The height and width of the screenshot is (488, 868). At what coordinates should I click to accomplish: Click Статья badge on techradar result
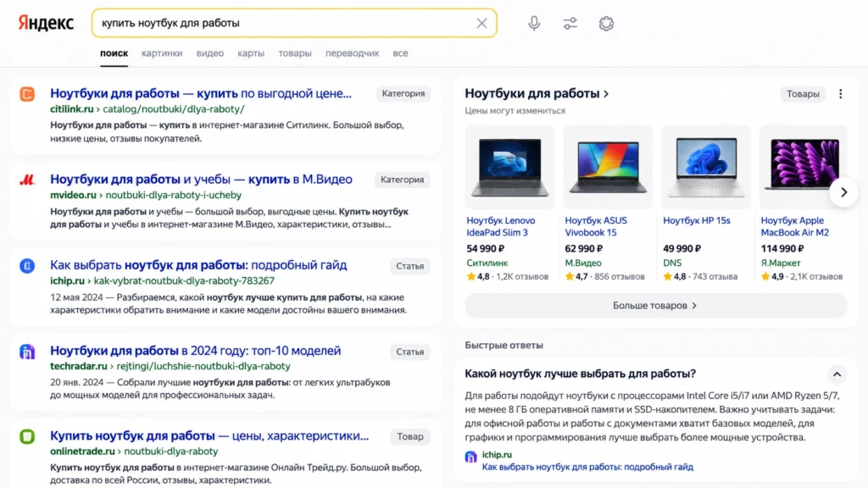click(409, 352)
